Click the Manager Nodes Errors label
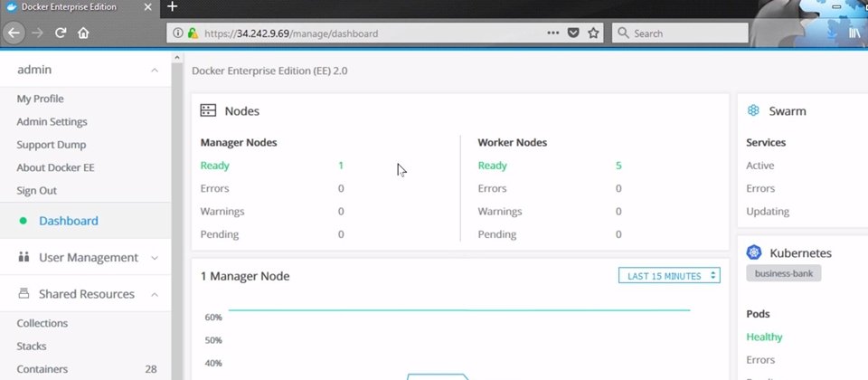Image resolution: width=868 pixels, height=380 pixels. click(x=215, y=188)
